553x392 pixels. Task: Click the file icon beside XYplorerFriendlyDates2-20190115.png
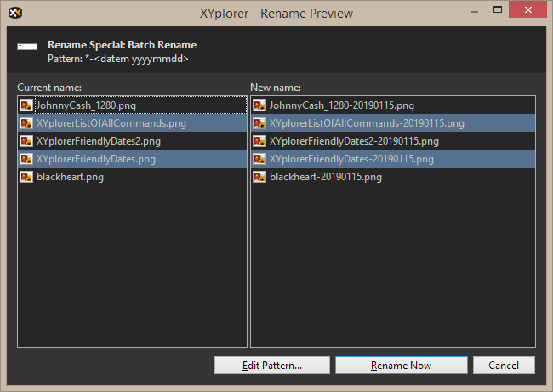259,141
